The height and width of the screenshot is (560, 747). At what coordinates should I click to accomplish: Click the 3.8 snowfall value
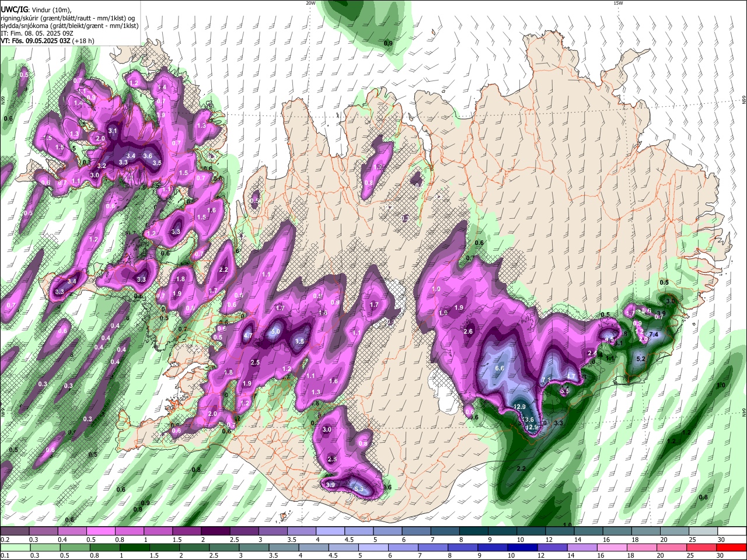pyautogui.click(x=300, y=341)
